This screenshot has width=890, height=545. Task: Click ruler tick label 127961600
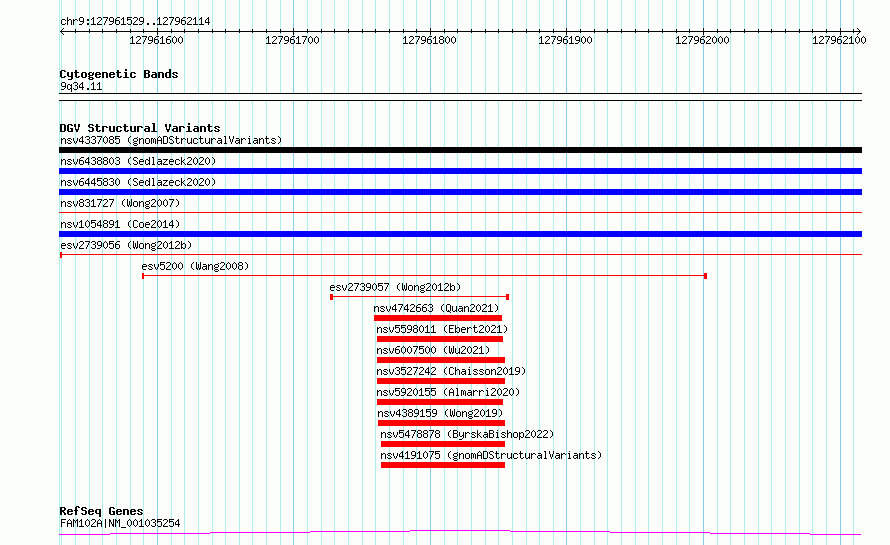coord(156,40)
